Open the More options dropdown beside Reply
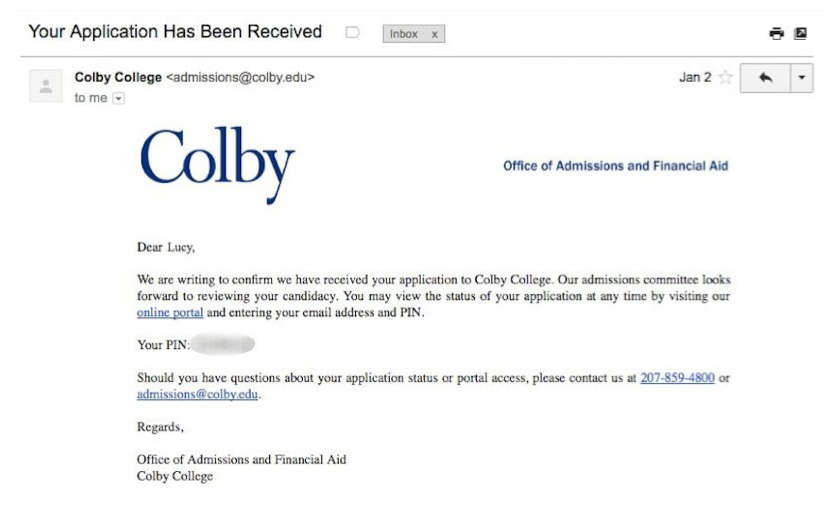This screenshot has width=839, height=510. point(801,78)
